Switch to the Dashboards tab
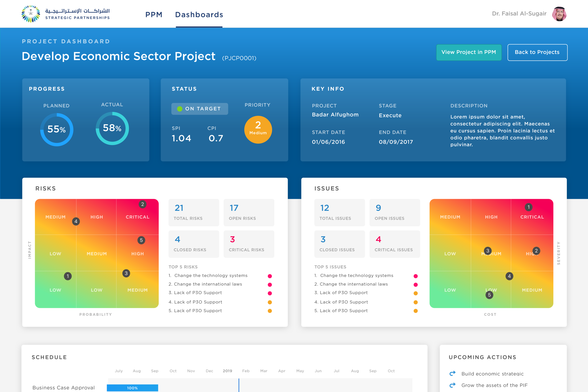 199,15
